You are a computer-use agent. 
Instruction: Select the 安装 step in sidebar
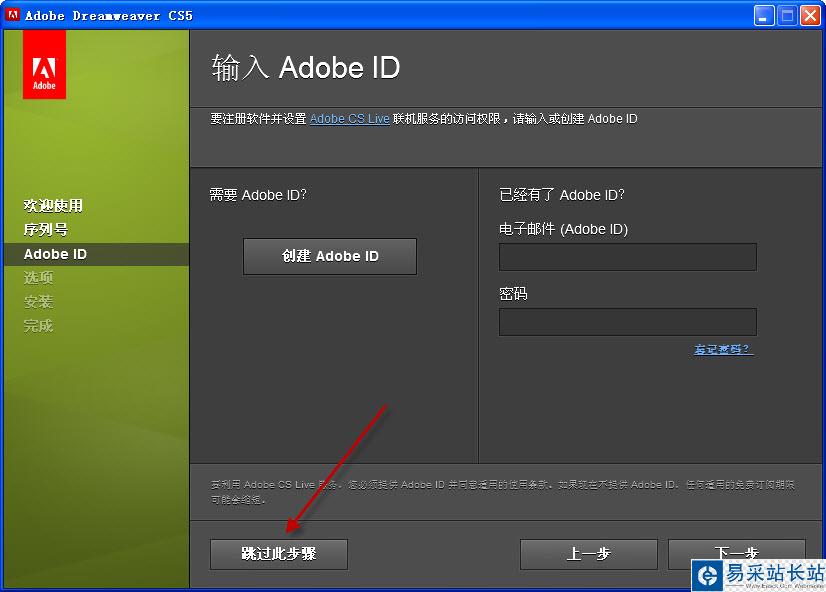pos(38,302)
